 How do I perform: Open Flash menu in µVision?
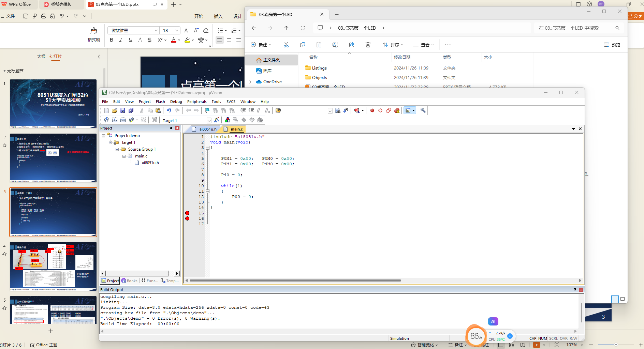160,102
